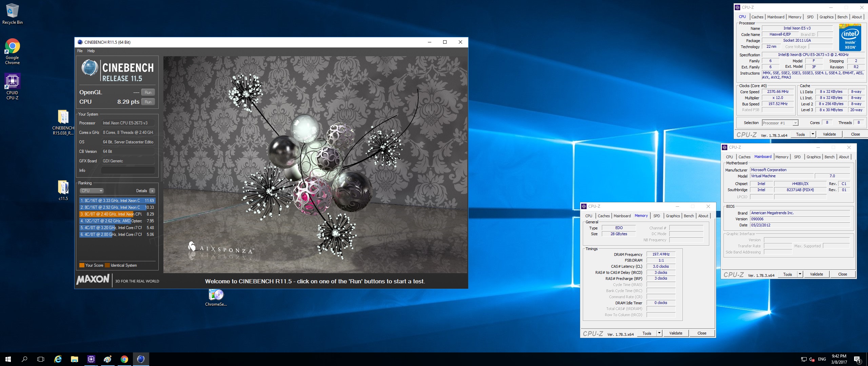Select highlighted ranking row scoring 8.29
Viewport: 868px width, 366px height.
(x=117, y=214)
